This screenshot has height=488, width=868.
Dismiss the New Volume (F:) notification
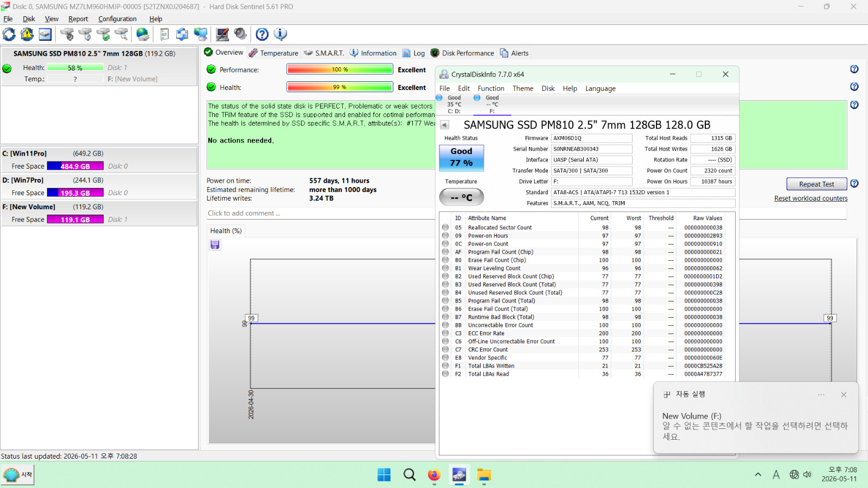pyautogui.click(x=844, y=395)
